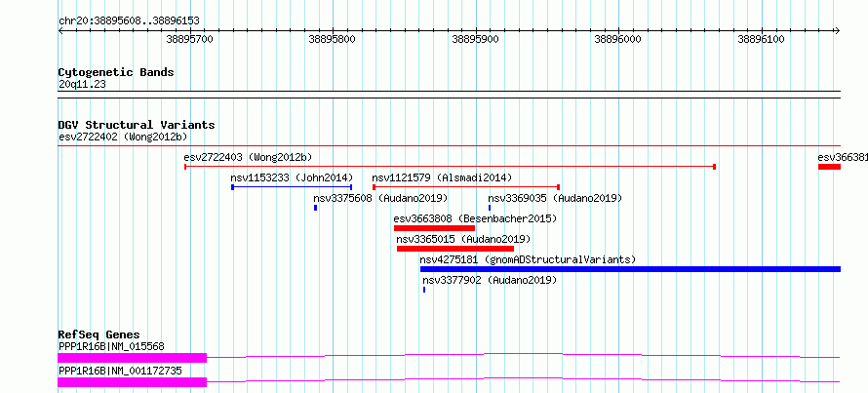Click the 38896000 ruler coordinate
Image resolution: width=868 pixels, height=393 pixels.
[617, 40]
